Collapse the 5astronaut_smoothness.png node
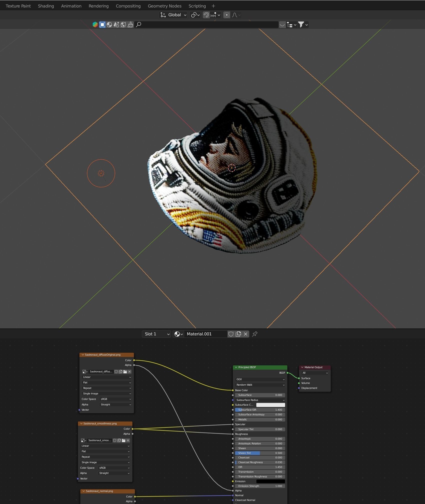Image resolution: width=425 pixels, height=504 pixels. [x=81, y=423]
